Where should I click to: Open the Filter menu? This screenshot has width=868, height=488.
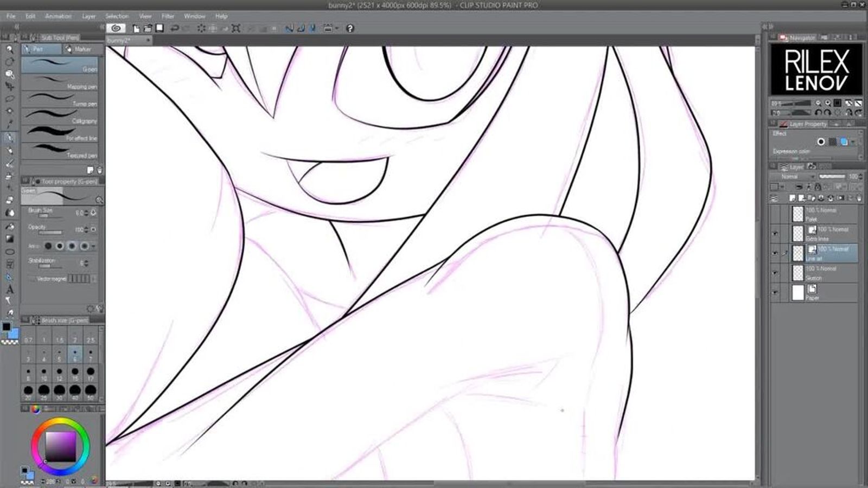(168, 16)
